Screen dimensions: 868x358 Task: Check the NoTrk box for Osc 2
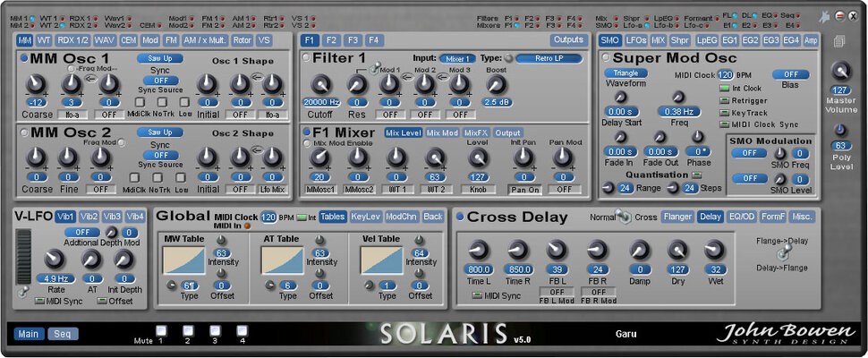157,177
